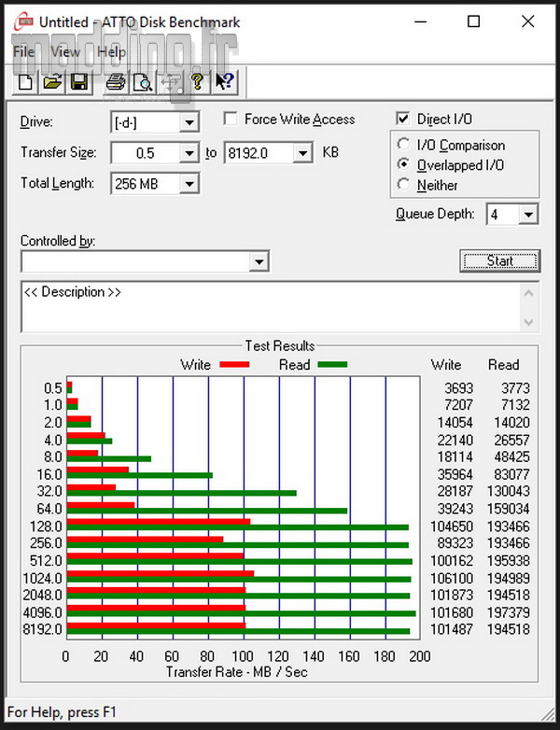This screenshot has width=560, height=730.
Task: Click the New document toolbar icon
Action: pos(25,82)
